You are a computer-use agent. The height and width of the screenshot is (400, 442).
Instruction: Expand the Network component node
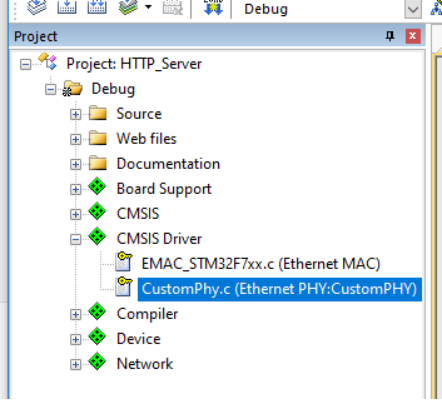click(76, 364)
